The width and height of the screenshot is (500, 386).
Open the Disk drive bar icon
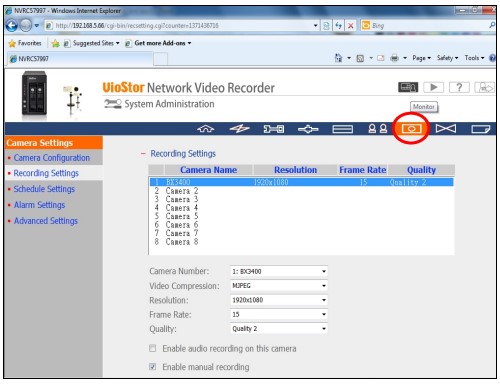(x=343, y=129)
